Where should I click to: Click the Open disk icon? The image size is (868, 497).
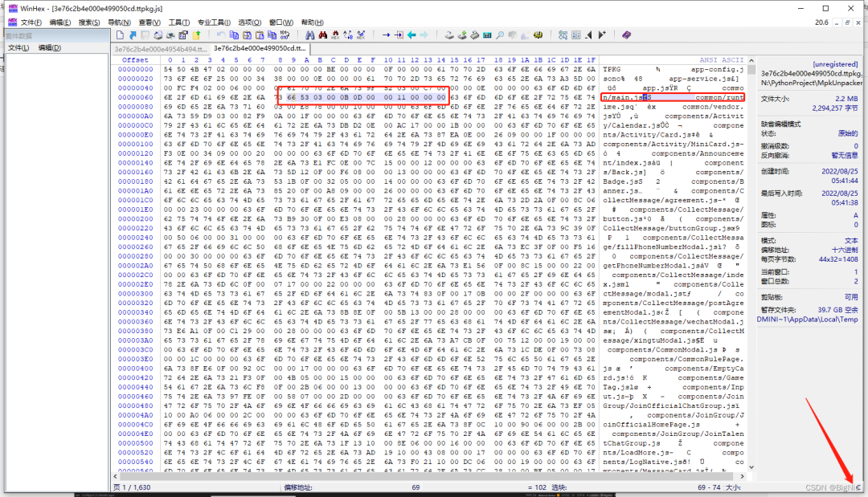[449, 35]
